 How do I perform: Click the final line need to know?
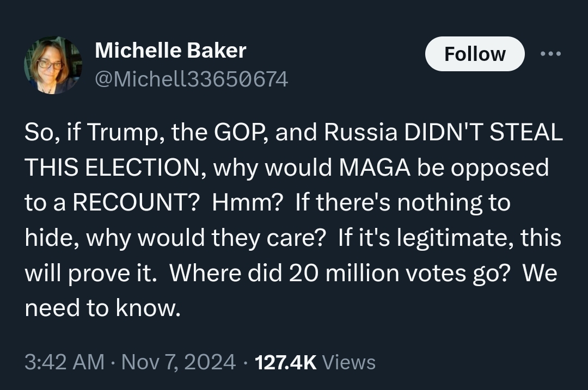pyautogui.click(x=102, y=308)
